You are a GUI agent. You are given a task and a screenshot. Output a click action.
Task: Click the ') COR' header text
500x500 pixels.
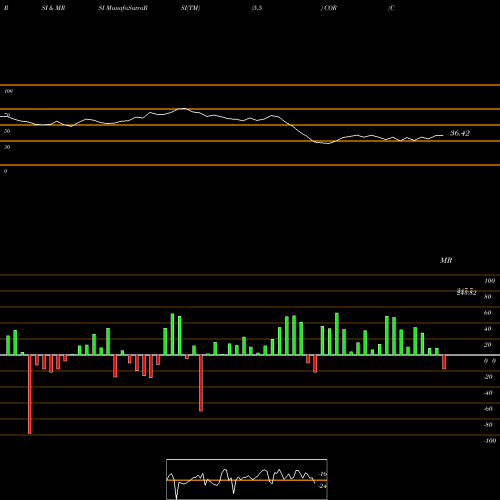click(x=329, y=8)
